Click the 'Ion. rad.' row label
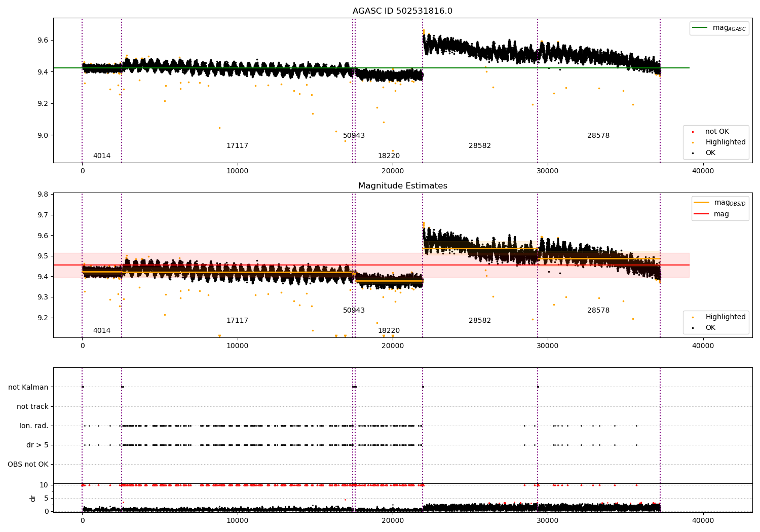 (34, 426)
